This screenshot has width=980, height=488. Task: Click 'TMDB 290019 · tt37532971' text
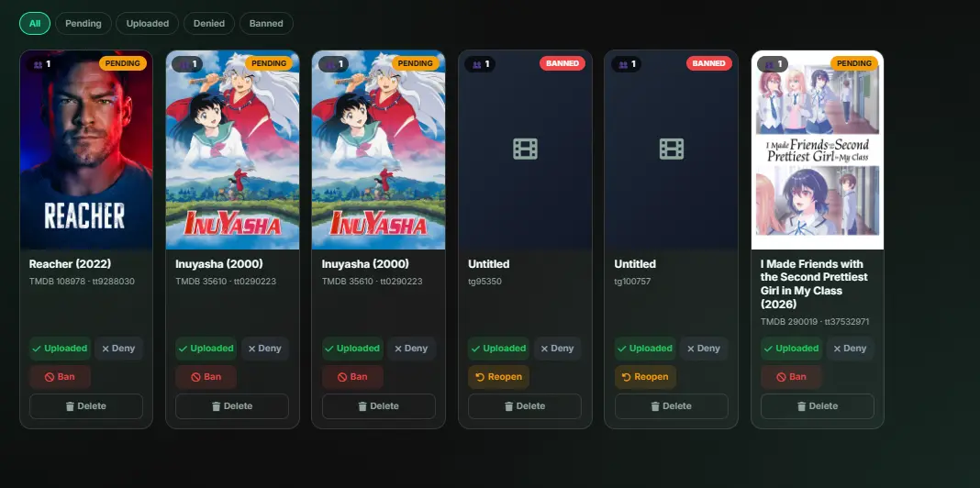[x=815, y=322]
